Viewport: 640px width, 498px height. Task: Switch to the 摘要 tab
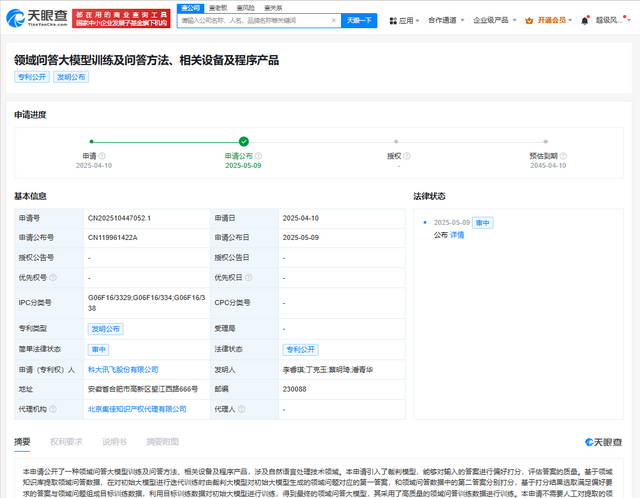tap(22, 442)
